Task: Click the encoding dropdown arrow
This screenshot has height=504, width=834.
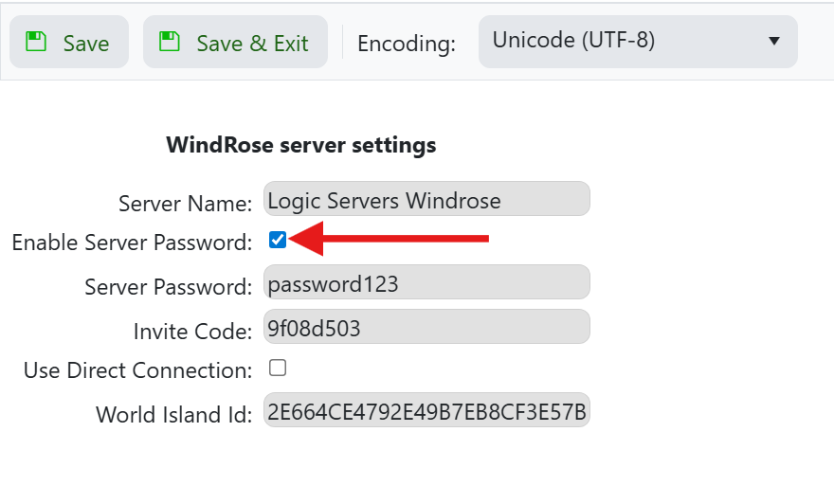Action: tap(773, 42)
